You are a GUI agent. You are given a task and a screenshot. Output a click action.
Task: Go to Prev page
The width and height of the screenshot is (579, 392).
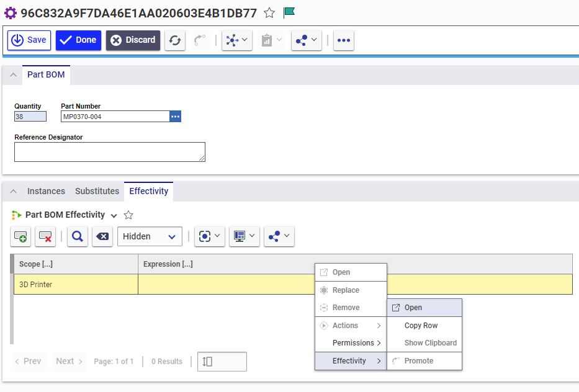coord(28,362)
